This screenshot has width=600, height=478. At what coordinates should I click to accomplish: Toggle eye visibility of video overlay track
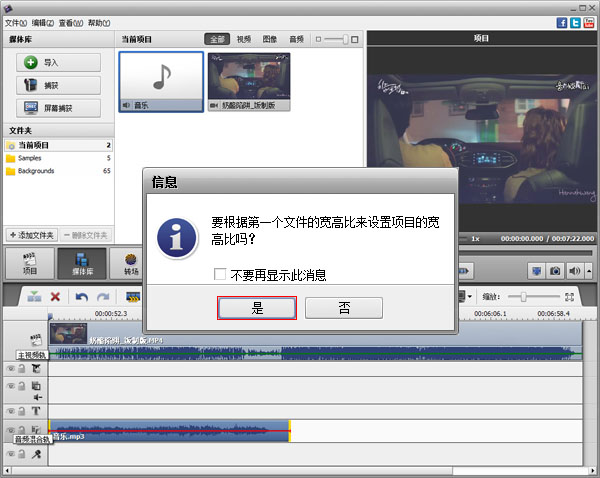[11, 386]
